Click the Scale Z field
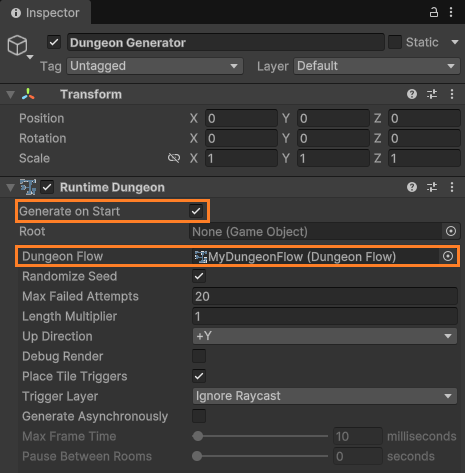The width and height of the screenshot is (465, 473). click(x=424, y=158)
